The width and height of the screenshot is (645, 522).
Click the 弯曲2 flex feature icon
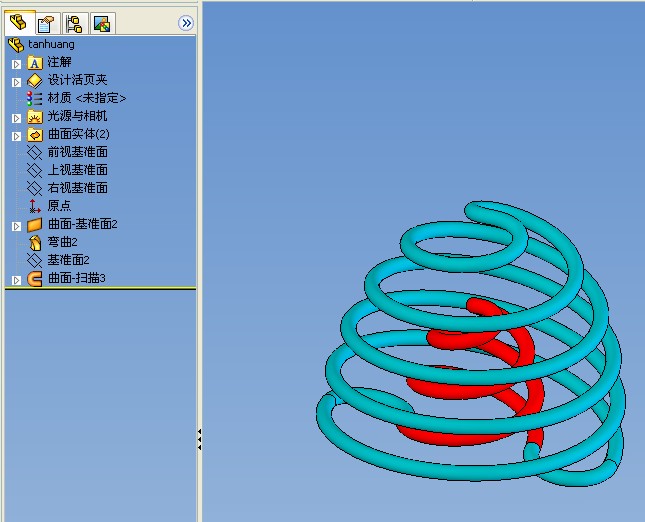[x=35, y=243]
